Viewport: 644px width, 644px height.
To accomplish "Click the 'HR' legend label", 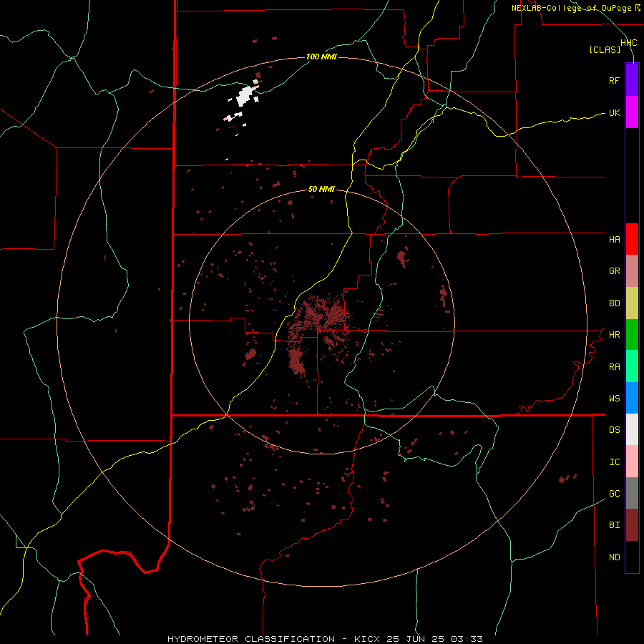I will (x=614, y=335).
